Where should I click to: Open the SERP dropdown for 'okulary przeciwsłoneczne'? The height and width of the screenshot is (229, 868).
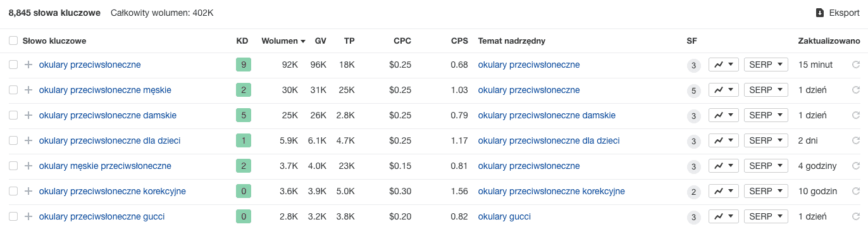coord(766,65)
